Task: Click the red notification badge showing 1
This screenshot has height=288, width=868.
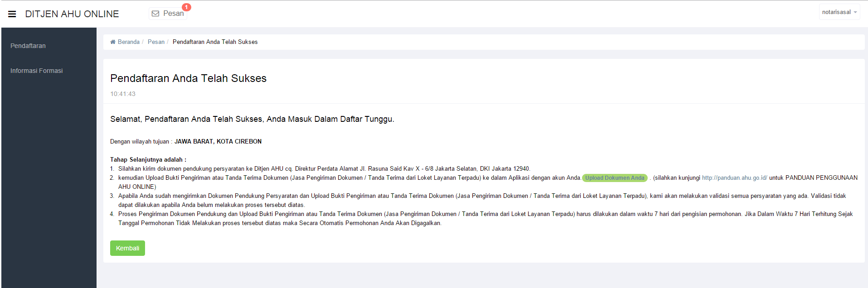Action: (186, 7)
